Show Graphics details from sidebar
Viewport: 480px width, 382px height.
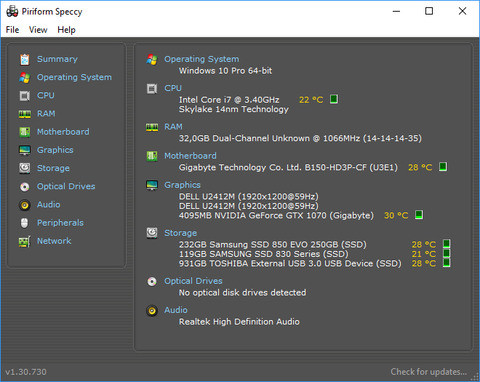(x=55, y=150)
